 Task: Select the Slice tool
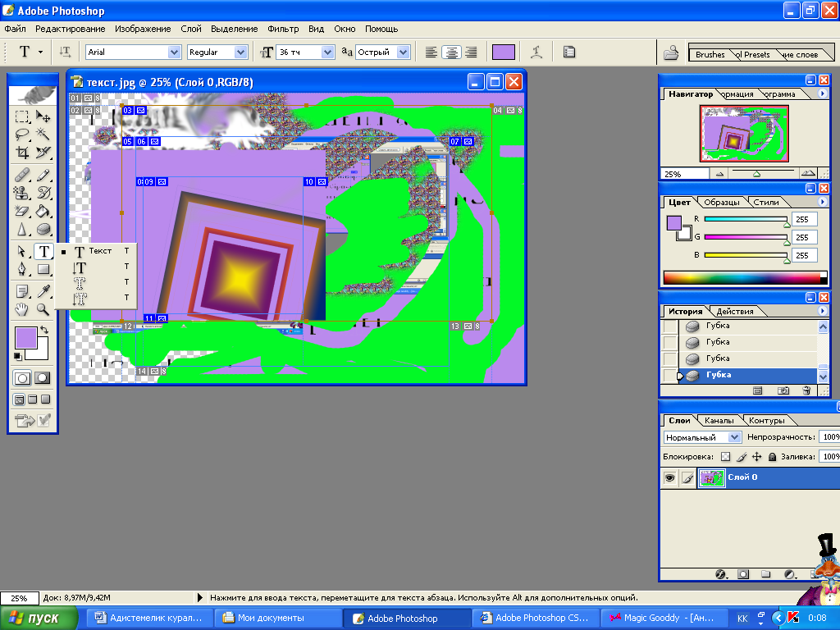pos(43,153)
